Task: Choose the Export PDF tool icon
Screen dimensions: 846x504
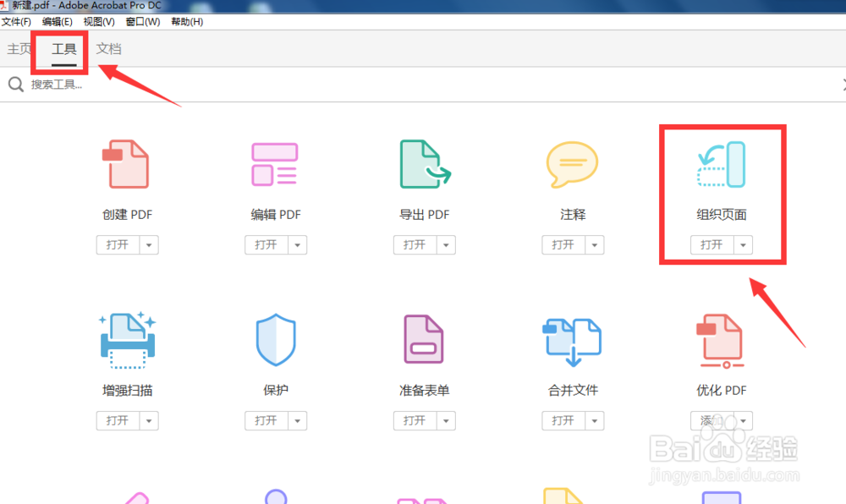Action: coord(425,164)
